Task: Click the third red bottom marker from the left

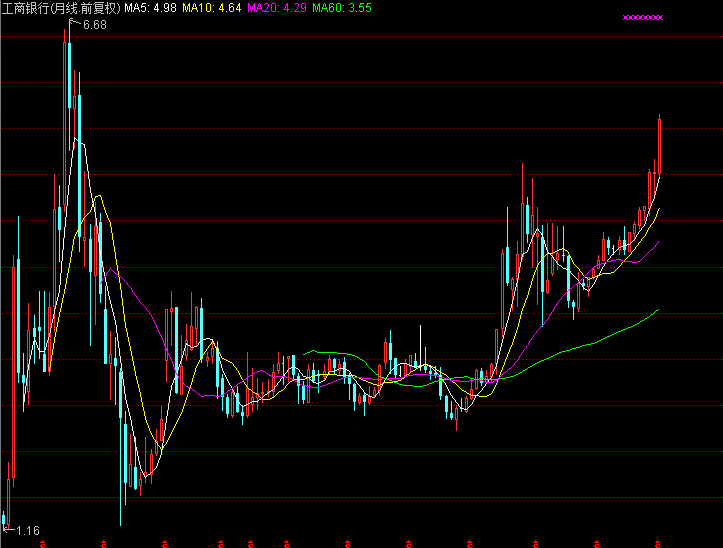Action: click(165, 543)
